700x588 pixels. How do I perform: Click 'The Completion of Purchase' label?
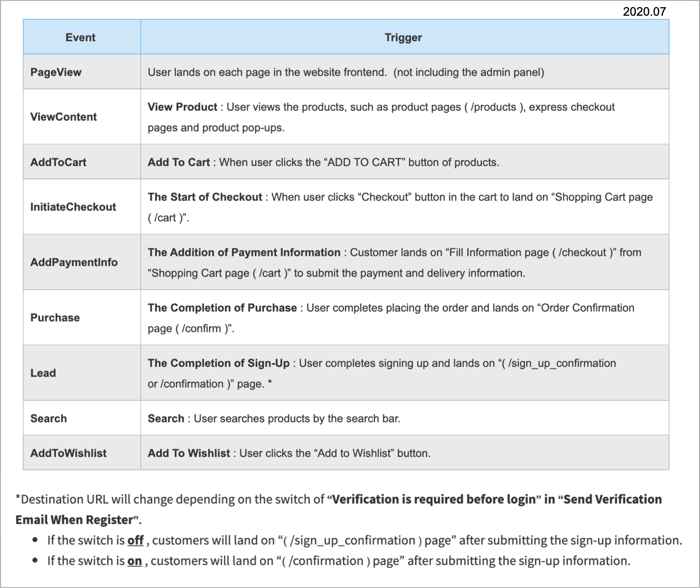(x=222, y=308)
